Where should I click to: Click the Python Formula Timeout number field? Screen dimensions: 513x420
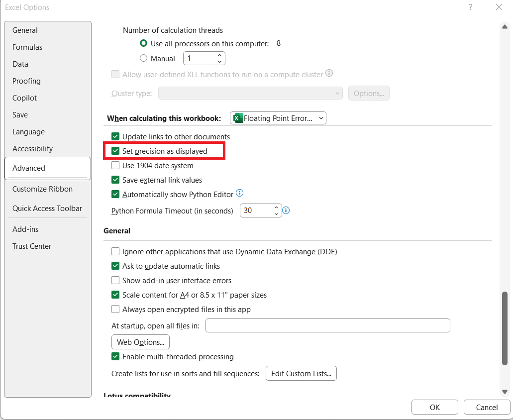257,210
